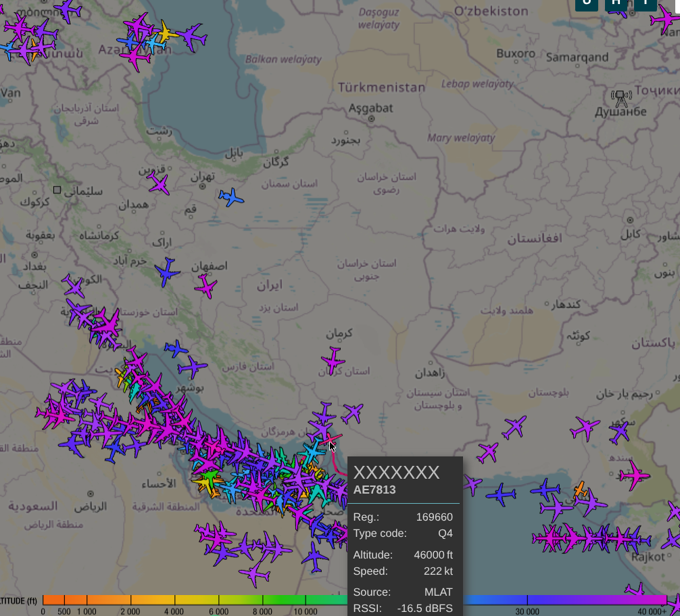Click the Samarqand city label
The width and height of the screenshot is (680, 616).
pyautogui.click(x=577, y=57)
